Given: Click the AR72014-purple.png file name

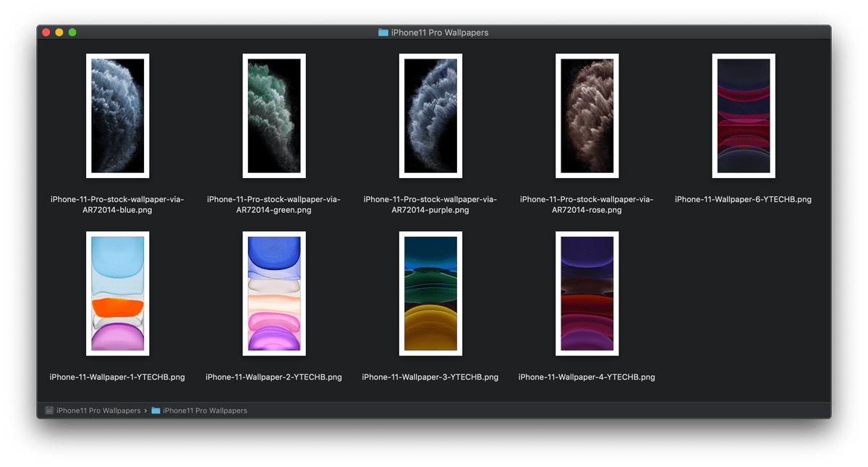Looking at the screenshot, I should pos(430,205).
